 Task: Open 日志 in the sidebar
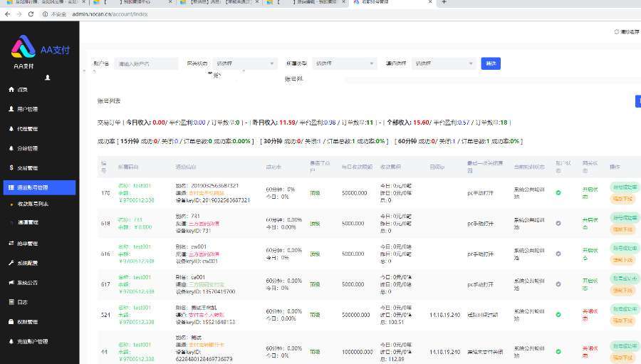pyautogui.click(x=23, y=302)
